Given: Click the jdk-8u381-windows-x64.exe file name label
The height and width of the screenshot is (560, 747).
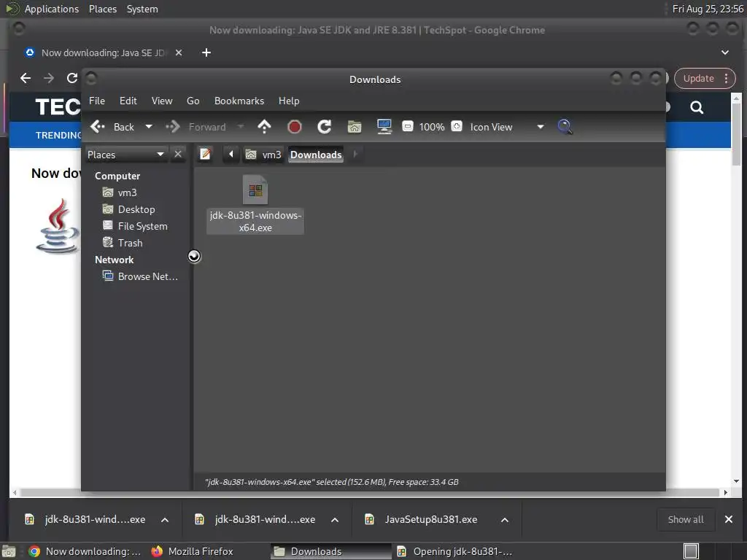Looking at the screenshot, I should [x=255, y=222].
